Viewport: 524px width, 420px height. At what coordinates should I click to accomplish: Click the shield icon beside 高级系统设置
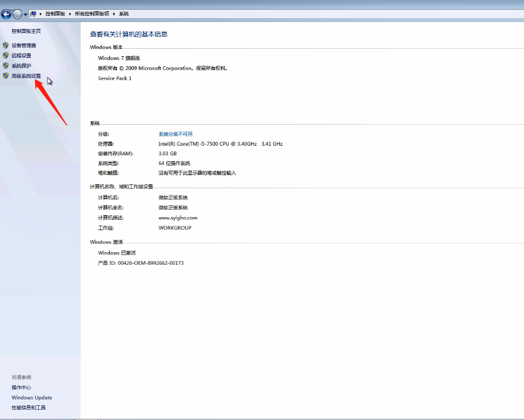point(6,75)
